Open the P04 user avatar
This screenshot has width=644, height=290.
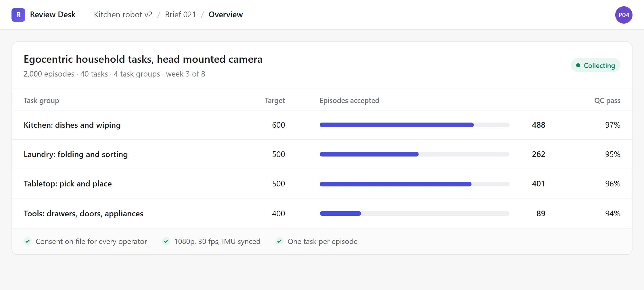tap(624, 15)
